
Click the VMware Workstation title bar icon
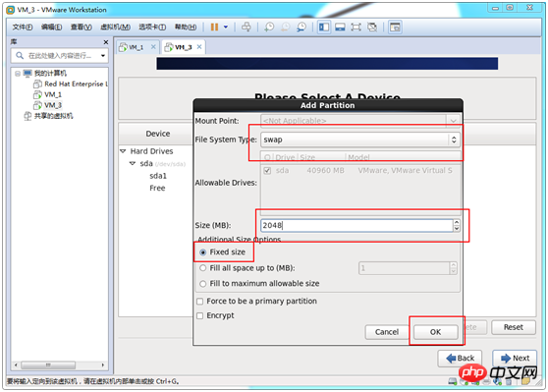click(11, 10)
